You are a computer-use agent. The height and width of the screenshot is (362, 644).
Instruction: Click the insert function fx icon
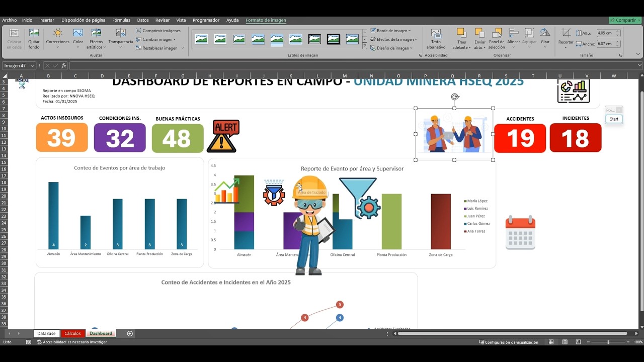[64, 66]
